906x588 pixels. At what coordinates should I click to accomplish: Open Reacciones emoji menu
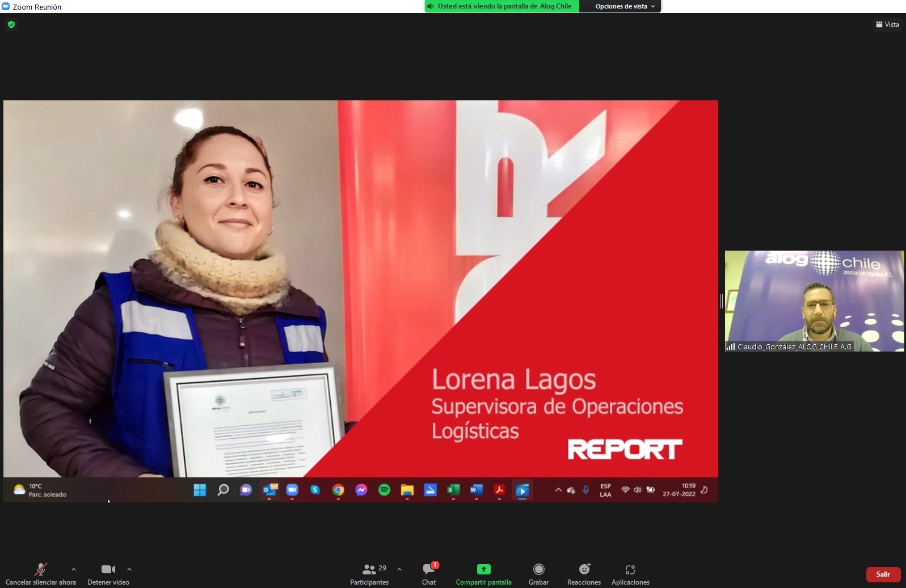[x=584, y=574]
